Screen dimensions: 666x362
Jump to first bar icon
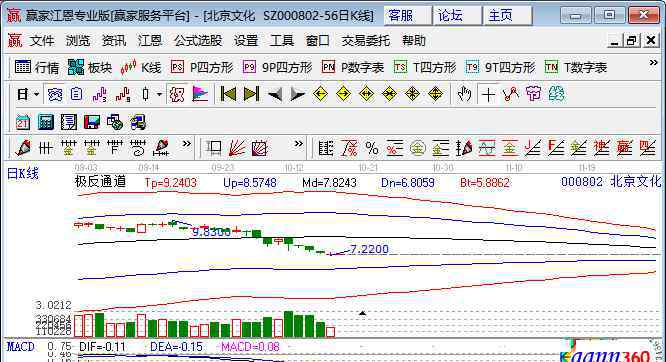[228, 94]
